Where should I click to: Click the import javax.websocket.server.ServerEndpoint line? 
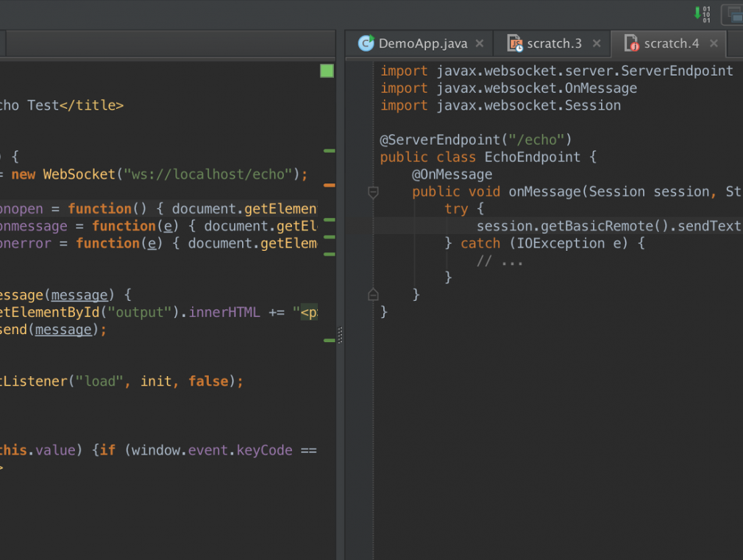557,71
